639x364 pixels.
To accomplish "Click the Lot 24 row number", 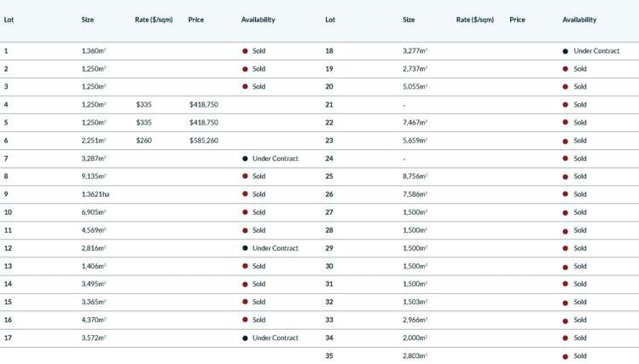I will coord(329,159).
